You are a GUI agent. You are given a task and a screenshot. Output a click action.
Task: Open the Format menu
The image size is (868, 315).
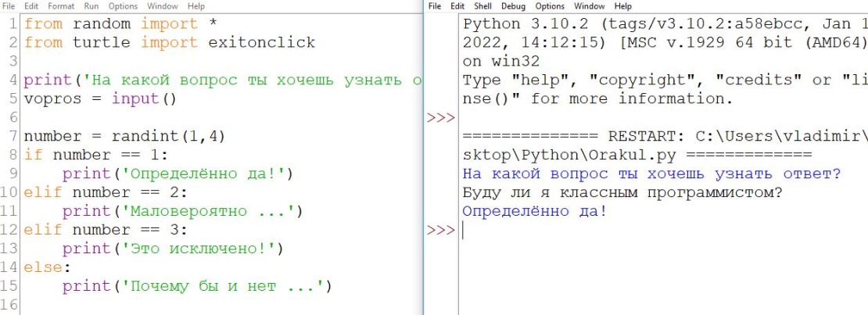[60, 6]
